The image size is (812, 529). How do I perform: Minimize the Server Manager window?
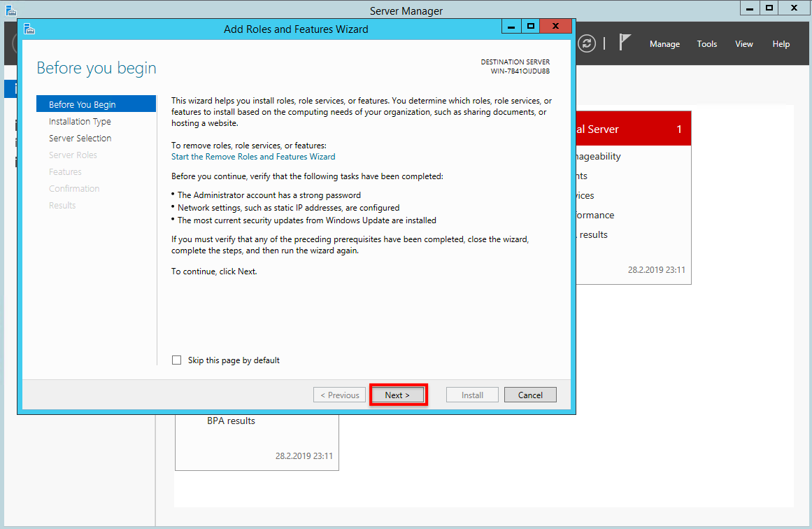coord(749,8)
